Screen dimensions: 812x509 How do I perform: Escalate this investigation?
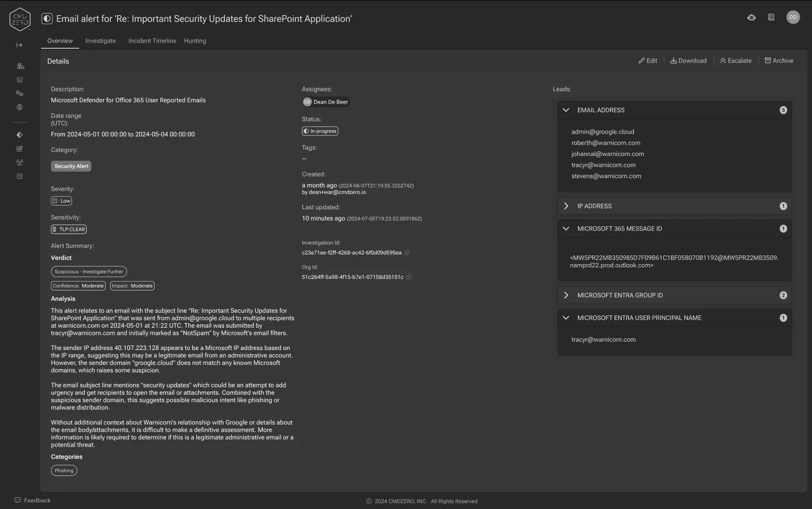coord(735,60)
